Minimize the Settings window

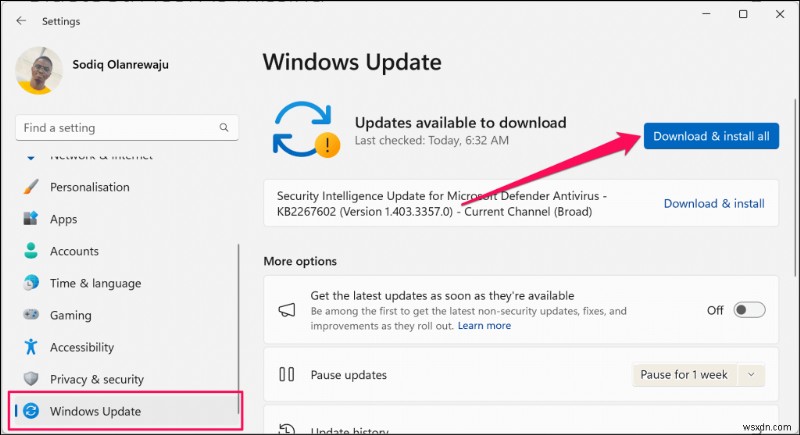[707, 14]
